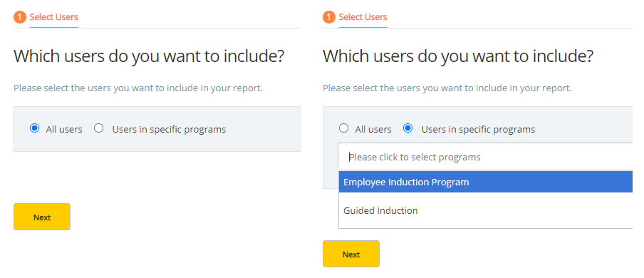Select 'Users in specific programs' radio in left panel
The image size is (644, 278).
point(98,128)
